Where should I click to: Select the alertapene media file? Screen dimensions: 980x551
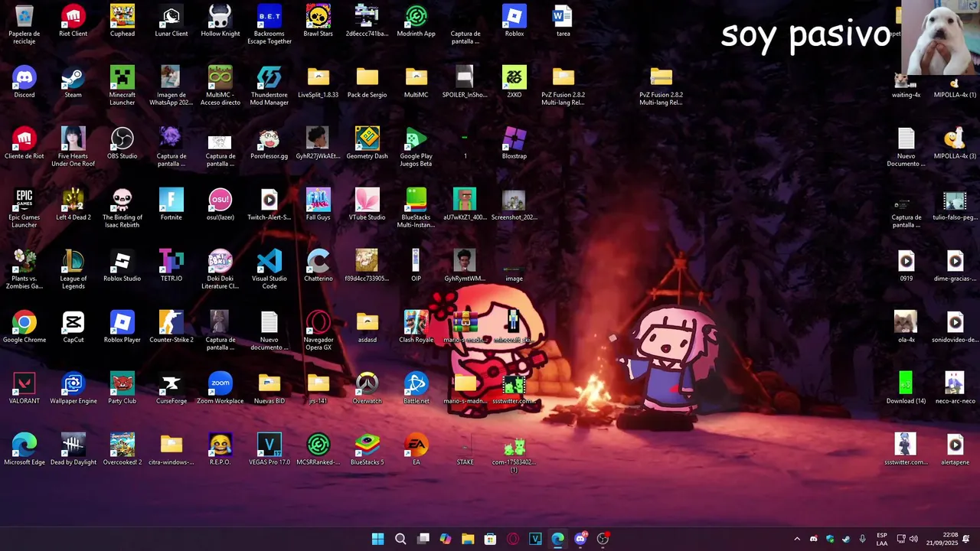955,449
